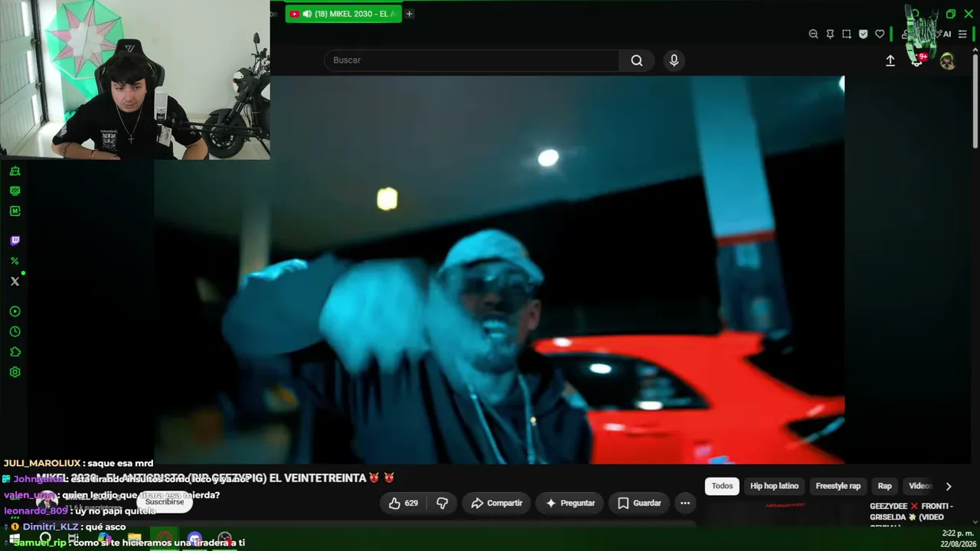Save video with Guardar button

pos(639,503)
